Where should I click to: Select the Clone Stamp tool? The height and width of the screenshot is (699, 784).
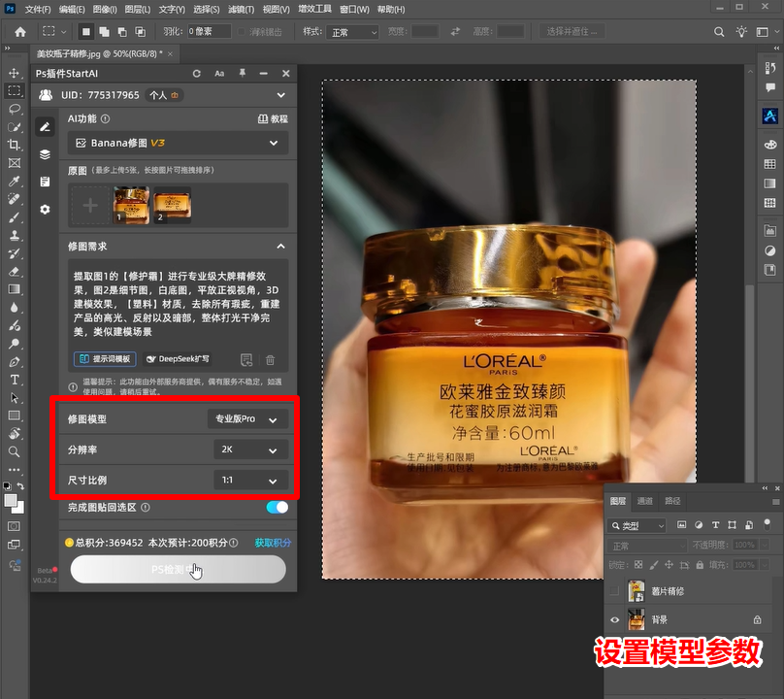tap(14, 235)
